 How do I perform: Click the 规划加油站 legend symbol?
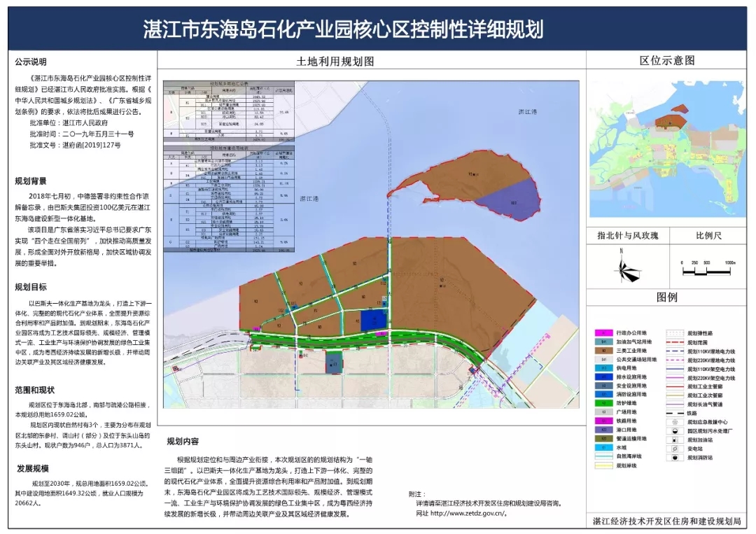[675, 440]
